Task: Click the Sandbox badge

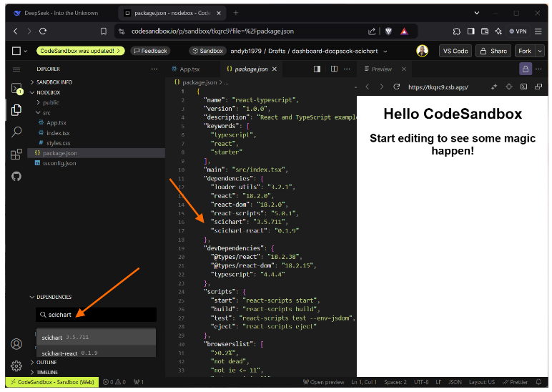Action: click(207, 51)
